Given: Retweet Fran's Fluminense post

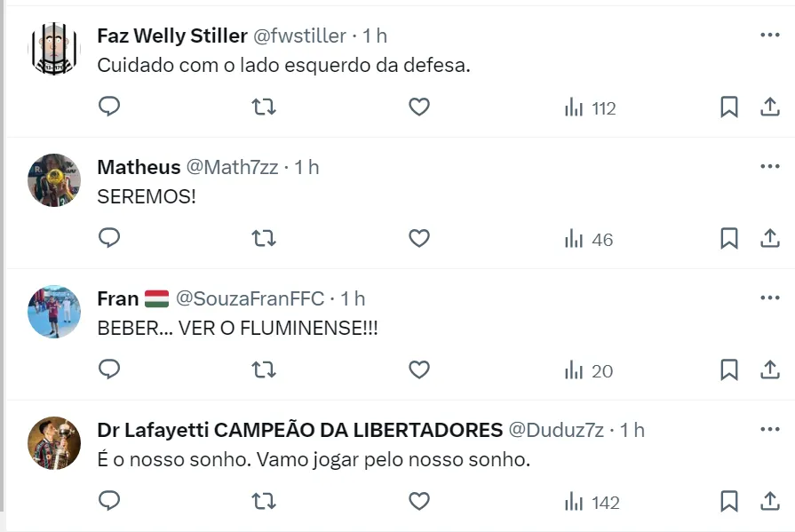Looking at the screenshot, I should click(x=264, y=370).
